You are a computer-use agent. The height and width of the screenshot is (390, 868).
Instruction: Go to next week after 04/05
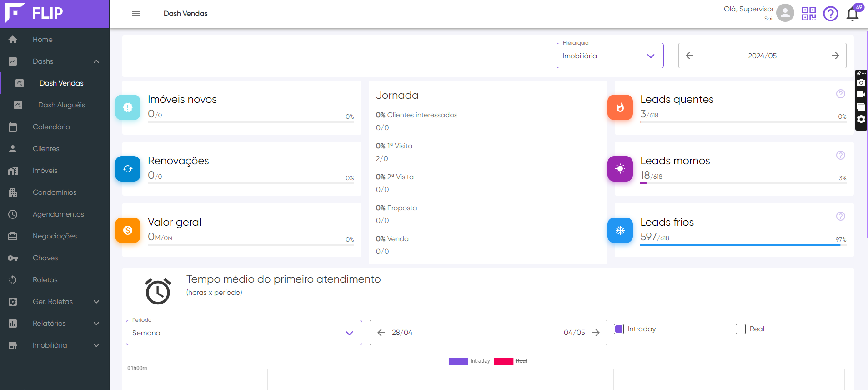pos(596,333)
